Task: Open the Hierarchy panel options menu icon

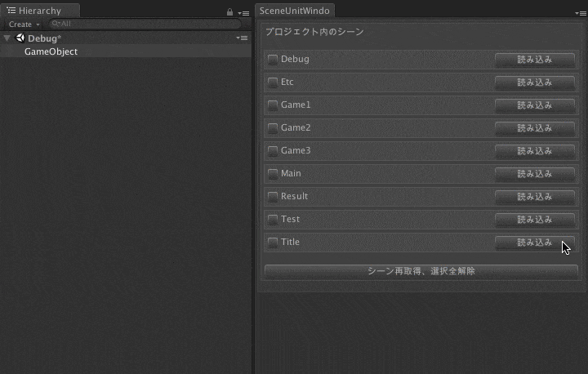Action: pos(243,13)
